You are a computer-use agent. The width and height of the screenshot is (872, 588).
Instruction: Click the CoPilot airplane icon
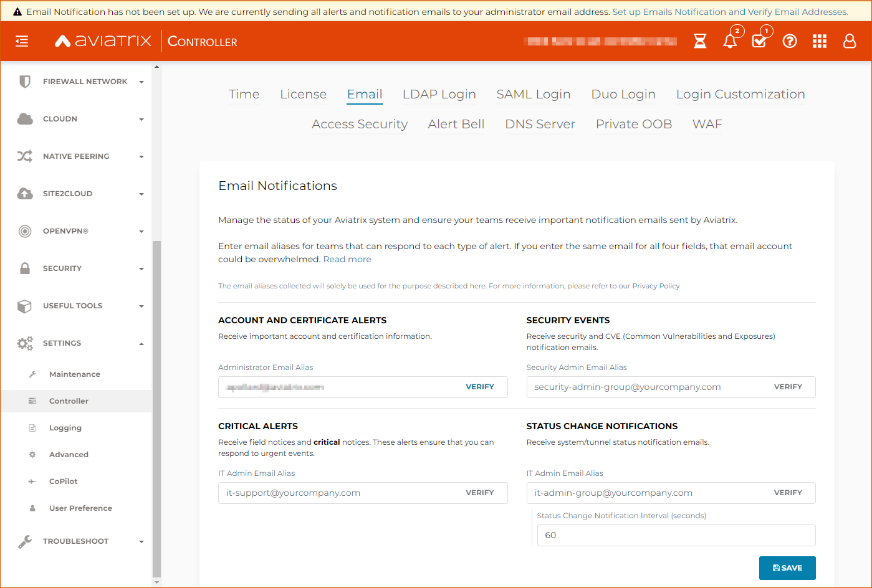click(32, 481)
